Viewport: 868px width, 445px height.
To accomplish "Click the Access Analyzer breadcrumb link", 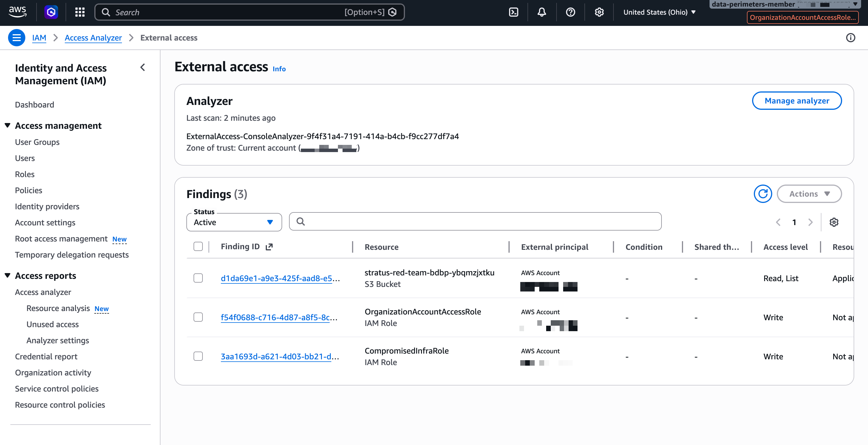I will pyautogui.click(x=93, y=38).
